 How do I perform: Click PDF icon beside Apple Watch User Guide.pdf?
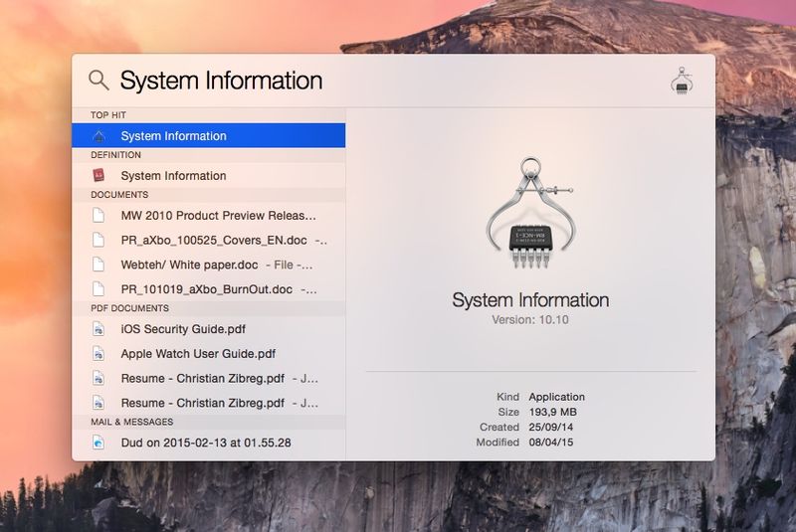pos(99,353)
